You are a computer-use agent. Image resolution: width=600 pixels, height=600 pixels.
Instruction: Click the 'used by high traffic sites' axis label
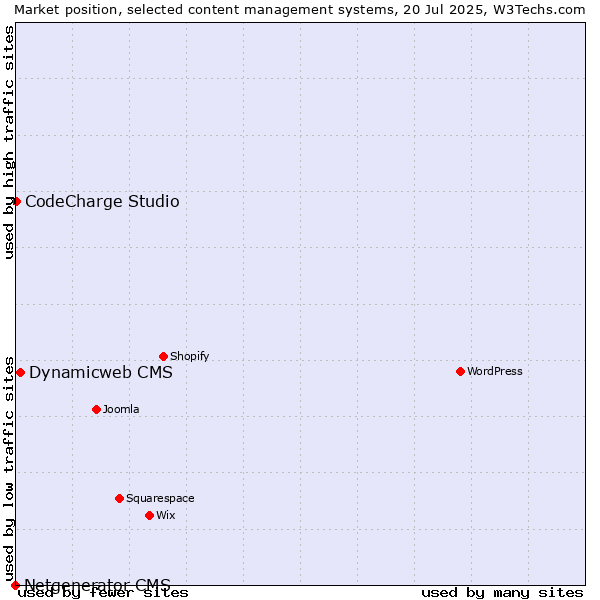pyautogui.click(x=8, y=142)
